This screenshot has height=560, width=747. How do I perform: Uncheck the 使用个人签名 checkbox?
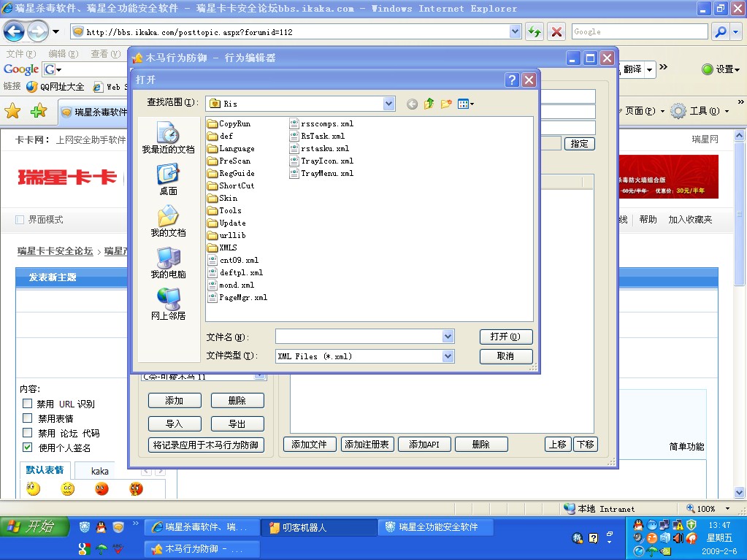tap(28, 448)
